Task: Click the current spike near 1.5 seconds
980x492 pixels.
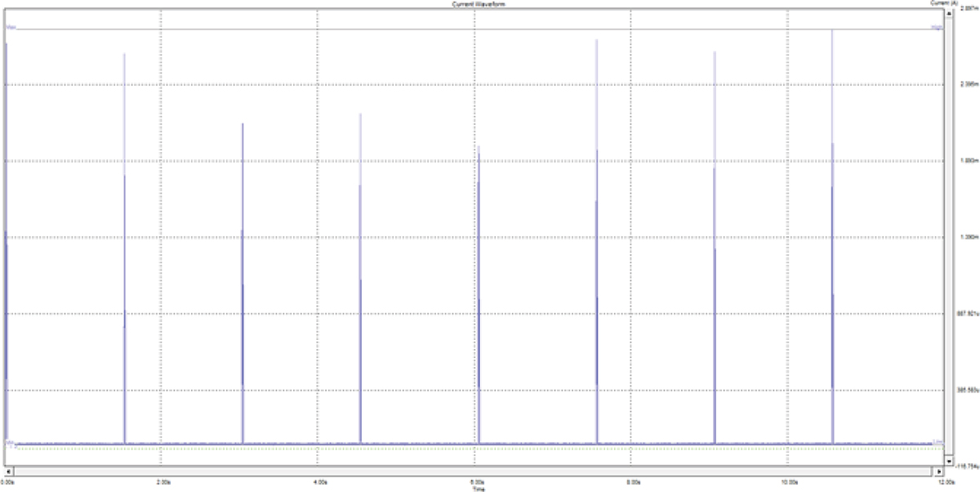Action: click(x=124, y=248)
